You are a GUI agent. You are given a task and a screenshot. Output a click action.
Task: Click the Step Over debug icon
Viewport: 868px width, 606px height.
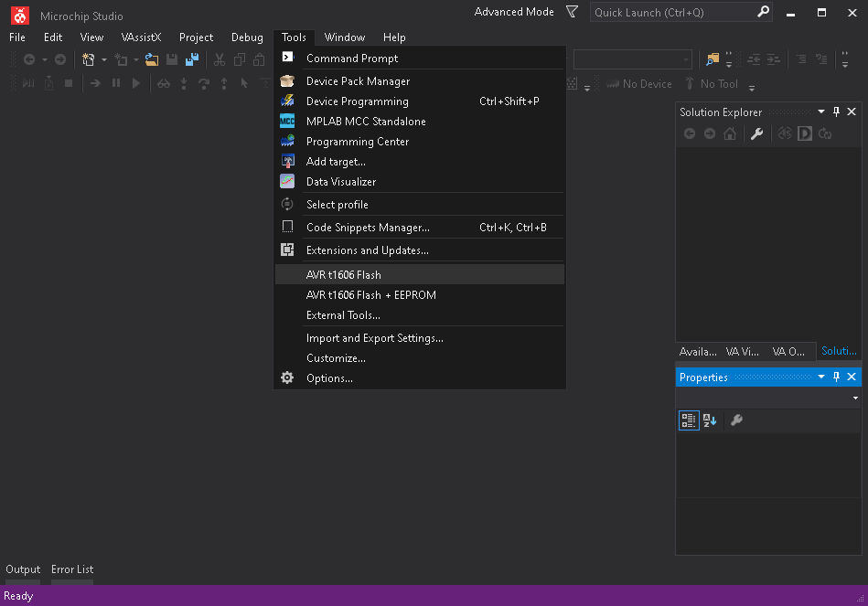[x=204, y=83]
